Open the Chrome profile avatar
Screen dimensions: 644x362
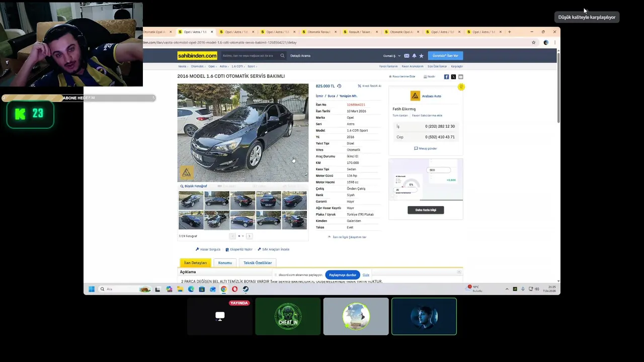[x=546, y=42]
